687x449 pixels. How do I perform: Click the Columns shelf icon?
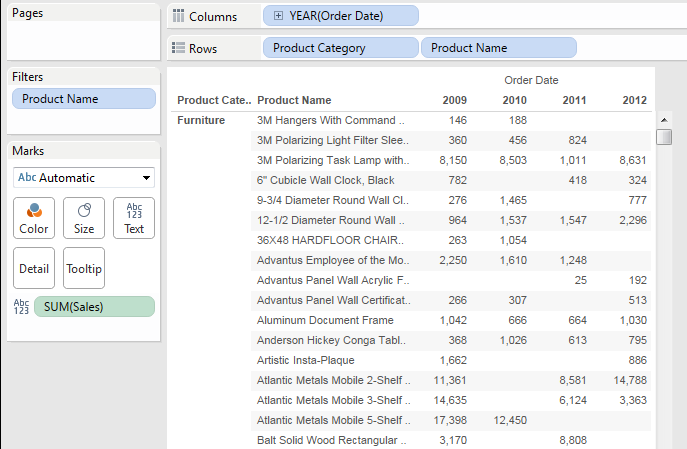tap(179, 16)
